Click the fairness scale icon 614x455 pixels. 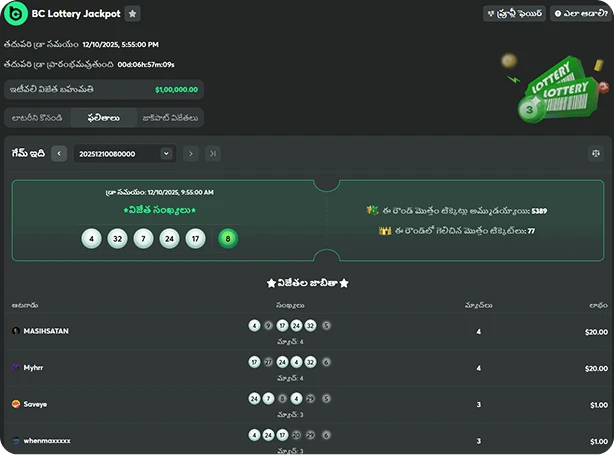point(595,153)
